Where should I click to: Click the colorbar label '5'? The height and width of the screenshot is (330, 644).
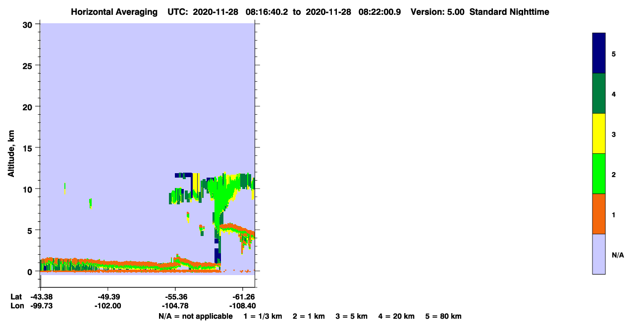coord(614,53)
